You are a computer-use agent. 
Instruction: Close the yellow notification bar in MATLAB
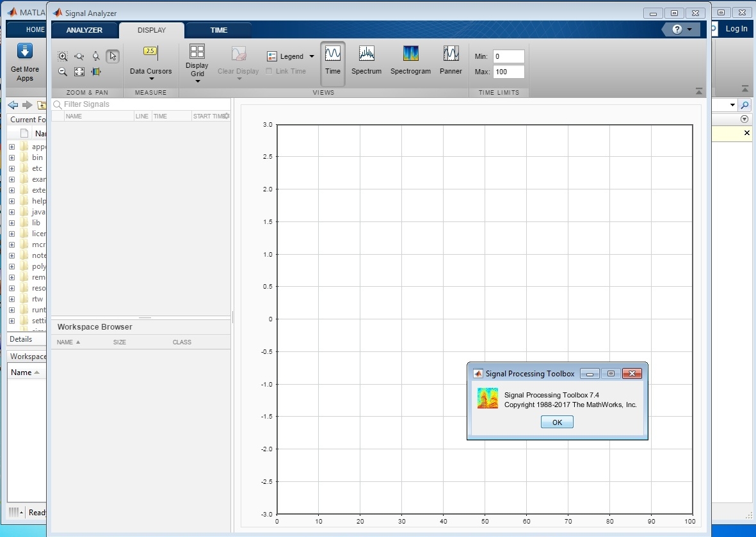point(747,132)
